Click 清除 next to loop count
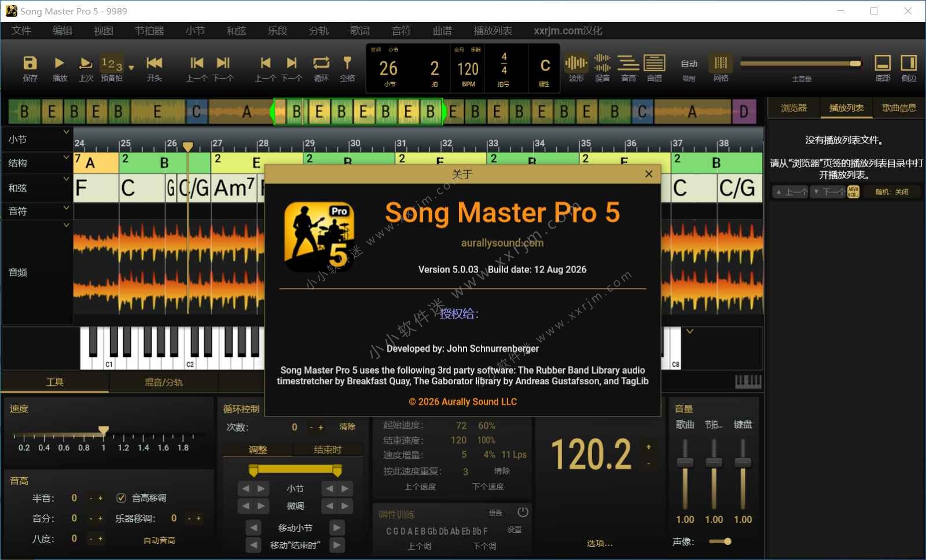Screen dimensions: 926x560 click(347, 427)
